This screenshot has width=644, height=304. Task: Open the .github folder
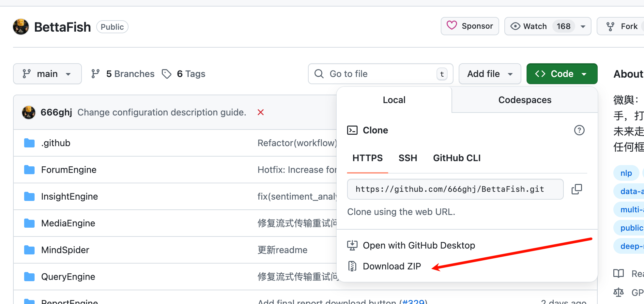(x=56, y=143)
